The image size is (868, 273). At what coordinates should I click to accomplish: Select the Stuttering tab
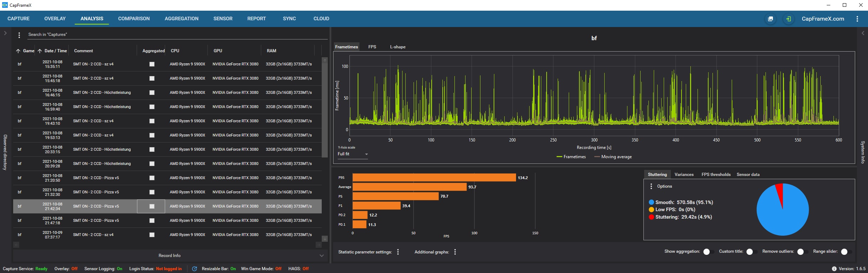[x=657, y=175]
